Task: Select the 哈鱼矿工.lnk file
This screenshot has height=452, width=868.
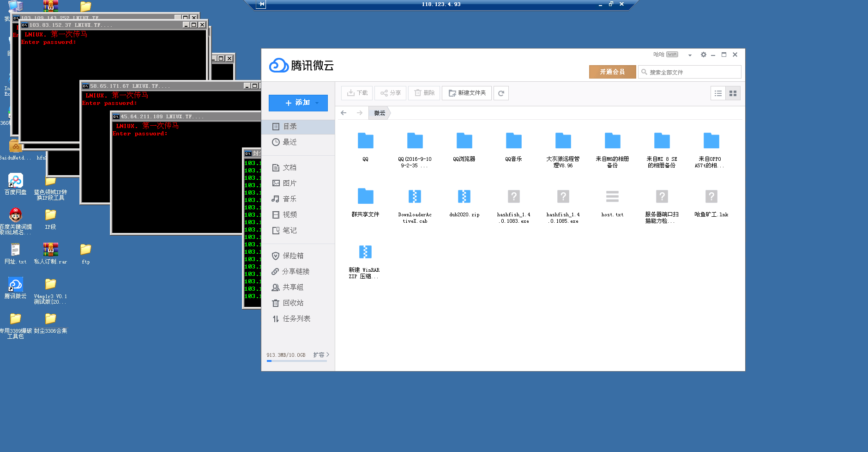Action: (711, 196)
